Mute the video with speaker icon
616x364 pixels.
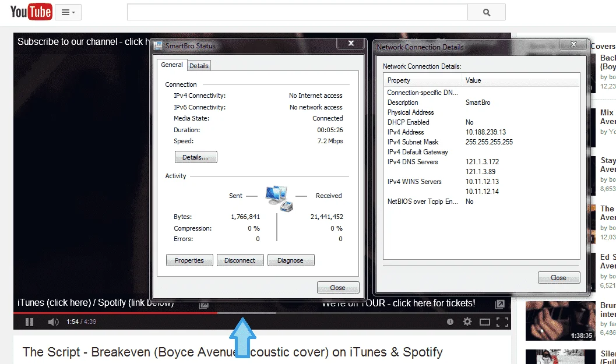click(53, 322)
